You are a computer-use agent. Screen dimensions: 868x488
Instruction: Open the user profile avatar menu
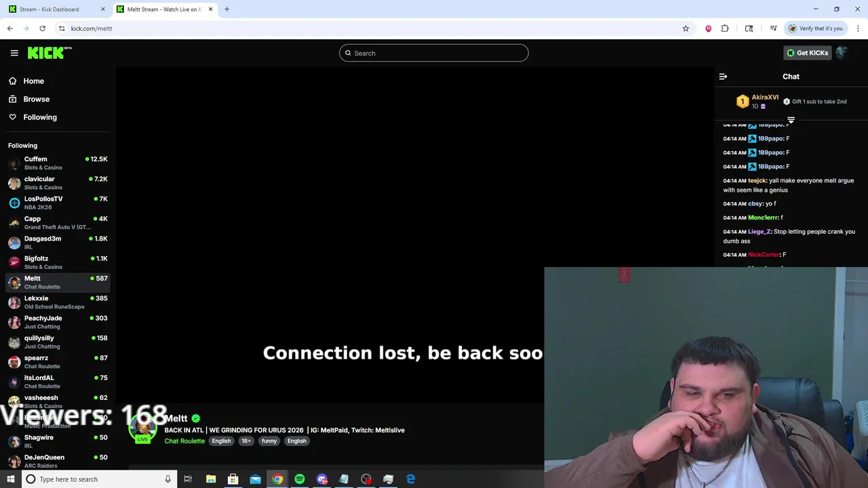[x=842, y=53]
